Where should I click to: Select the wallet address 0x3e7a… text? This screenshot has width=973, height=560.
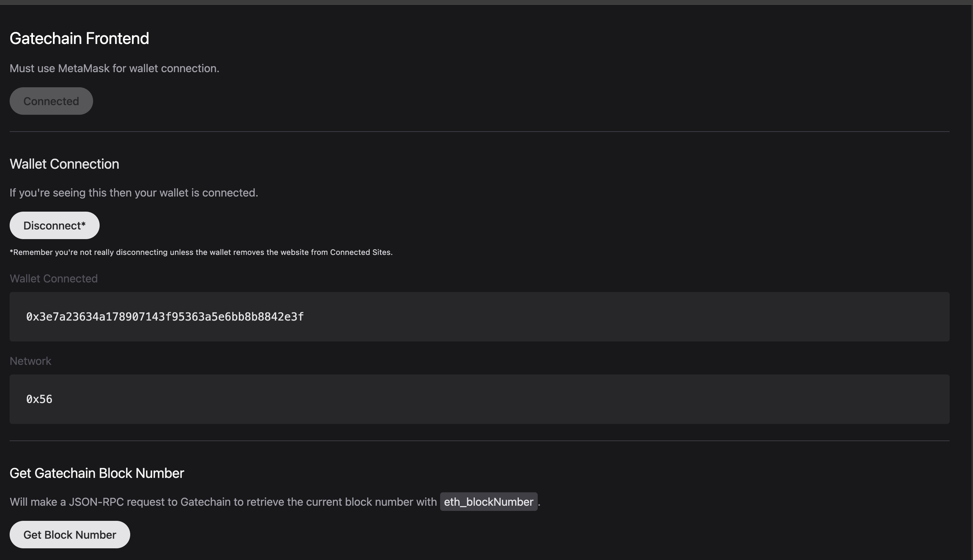[165, 316]
